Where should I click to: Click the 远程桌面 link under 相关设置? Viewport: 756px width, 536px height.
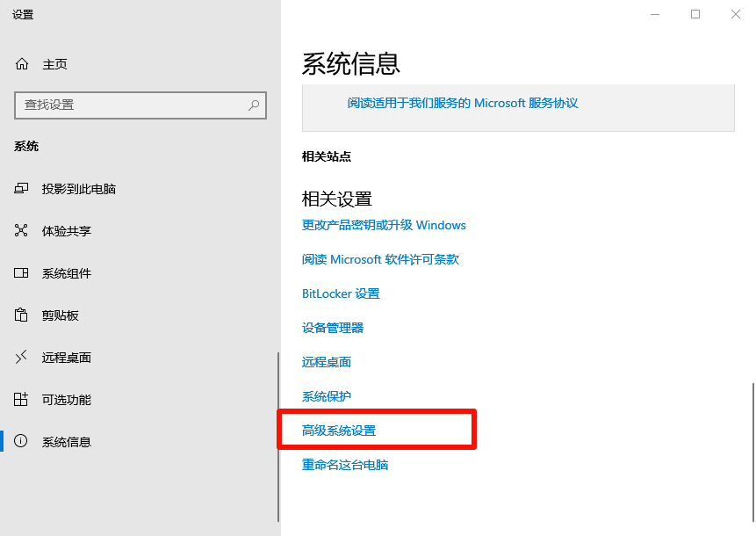click(x=327, y=362)
